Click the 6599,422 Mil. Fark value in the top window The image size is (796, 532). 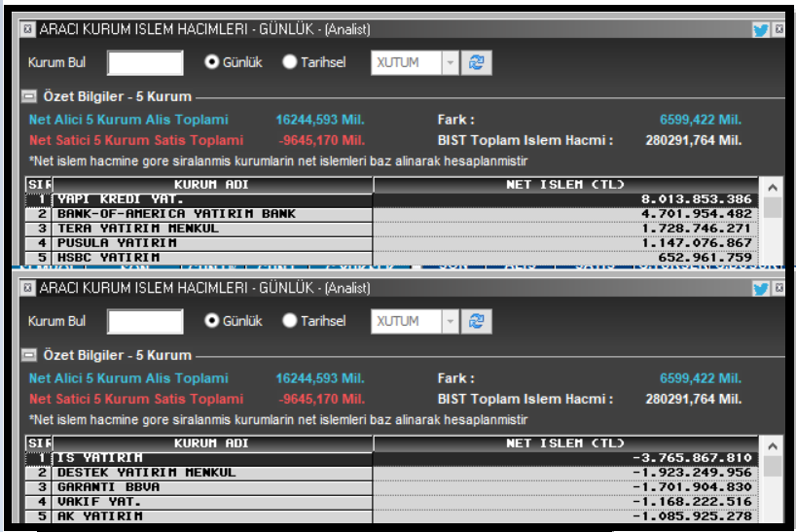[x=701, y=121]
